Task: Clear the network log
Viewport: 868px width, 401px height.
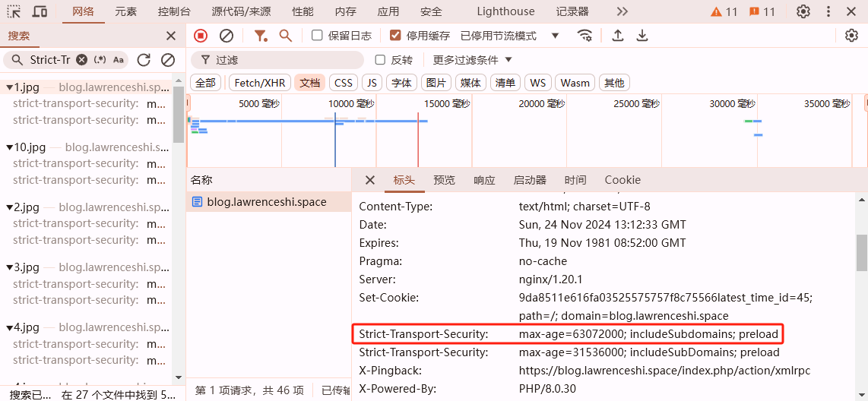Action: (x=227, y=36)
